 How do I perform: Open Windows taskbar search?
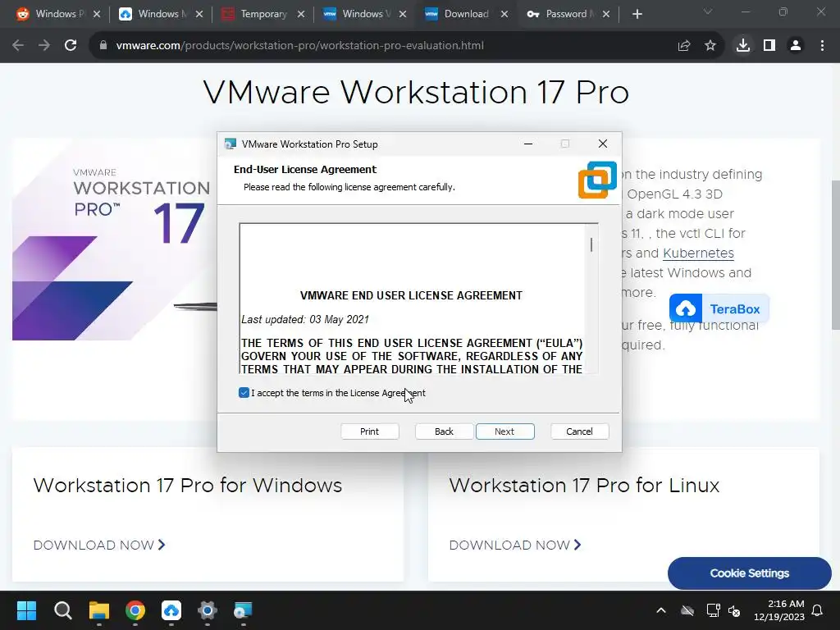(62, 610)
